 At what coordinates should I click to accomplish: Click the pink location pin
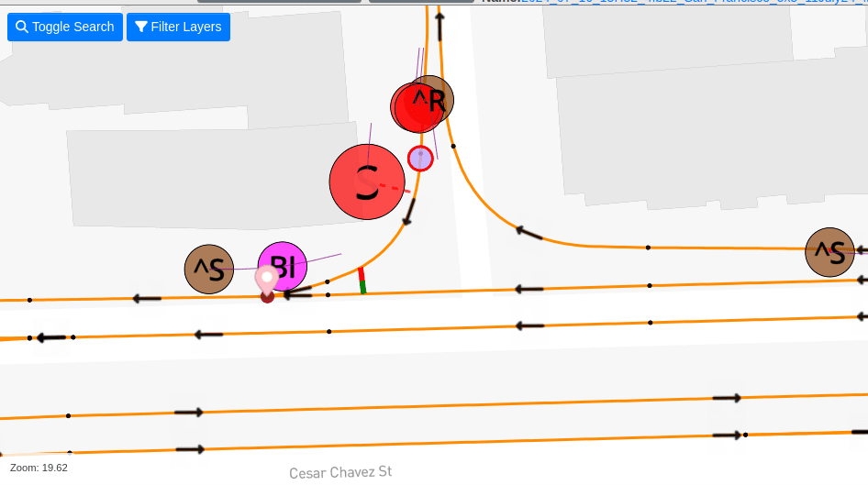click(266, 278)
